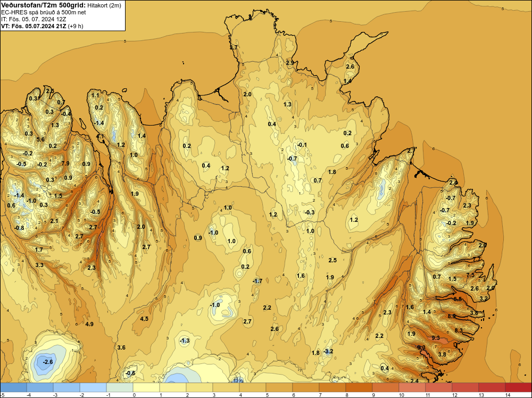532x398 pixels.
Task: Click the 5.6 temperature value
Action: pos(41,139)
